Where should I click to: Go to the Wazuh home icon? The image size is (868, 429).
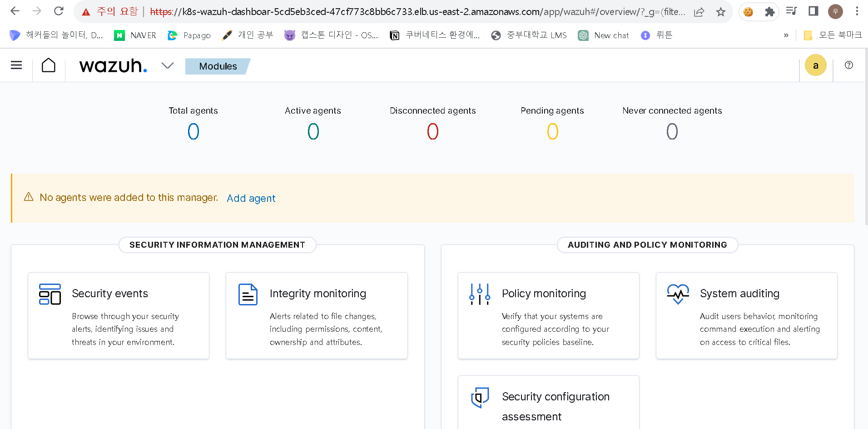pos(49,65)
